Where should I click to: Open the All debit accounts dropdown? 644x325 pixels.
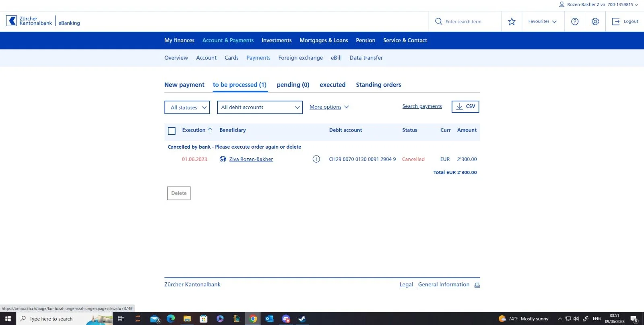(x=260, y=107)
